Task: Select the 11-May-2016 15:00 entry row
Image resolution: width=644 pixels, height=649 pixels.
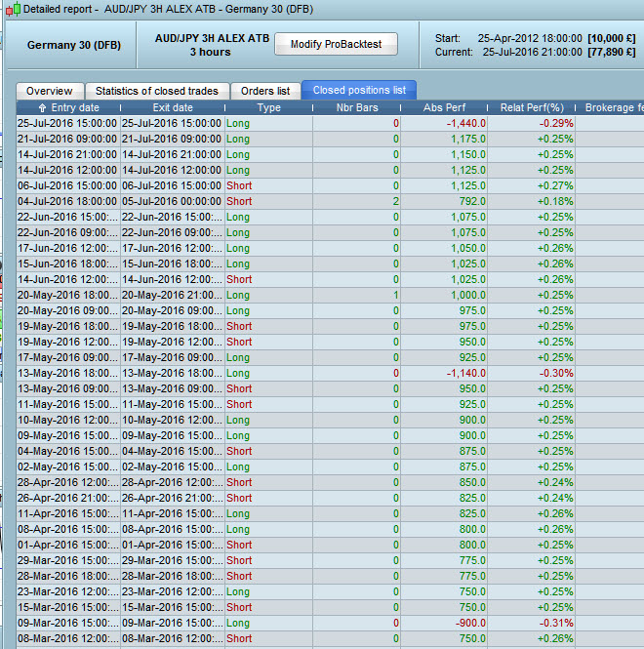Action: (x=330, y=404)
